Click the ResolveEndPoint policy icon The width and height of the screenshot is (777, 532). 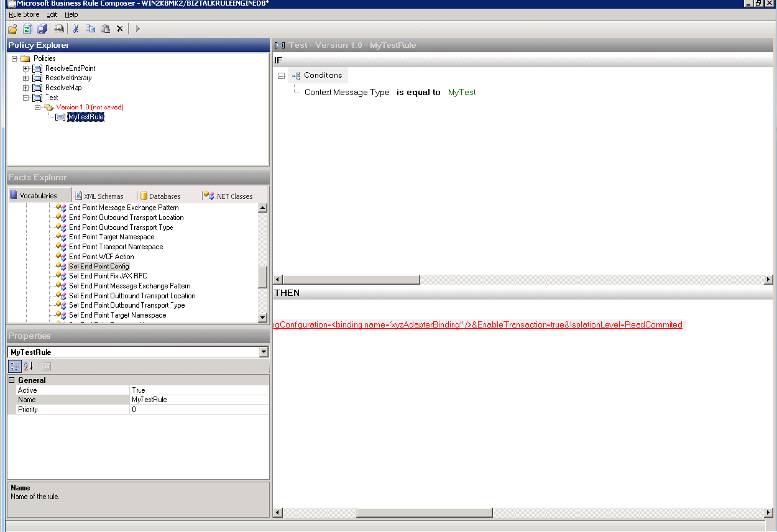[x=37, y=68]
